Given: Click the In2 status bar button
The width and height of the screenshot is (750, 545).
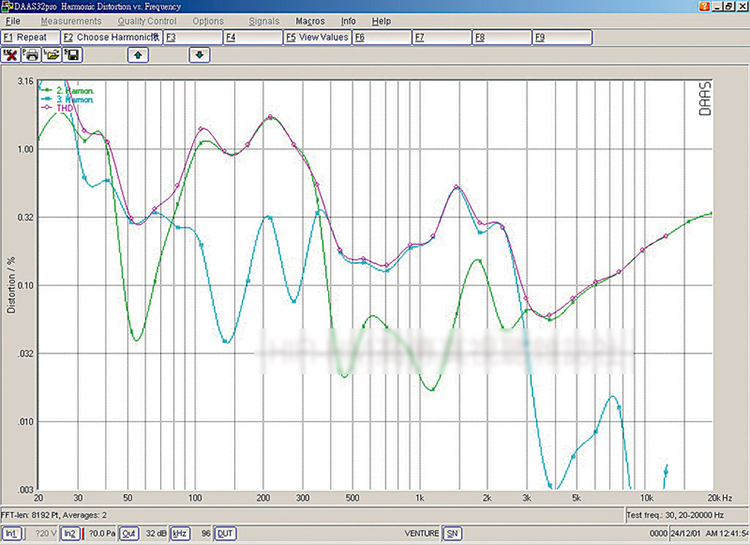Looking at the screenshot, I should (70, 534).
